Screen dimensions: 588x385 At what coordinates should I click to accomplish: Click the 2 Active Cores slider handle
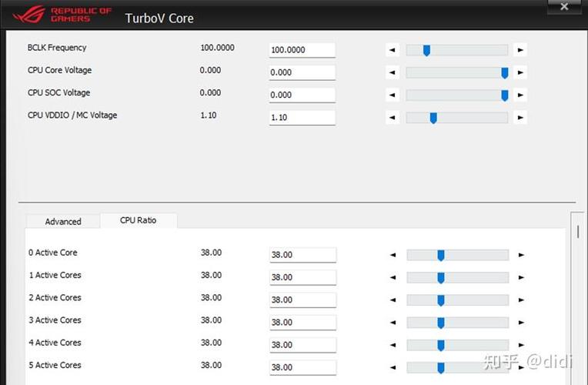pos(441,300)
